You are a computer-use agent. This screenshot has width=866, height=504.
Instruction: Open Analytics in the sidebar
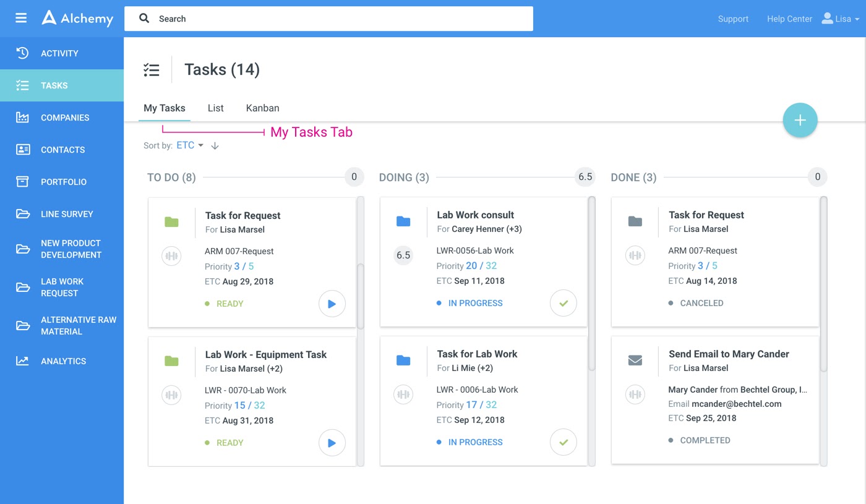point(62,361)
